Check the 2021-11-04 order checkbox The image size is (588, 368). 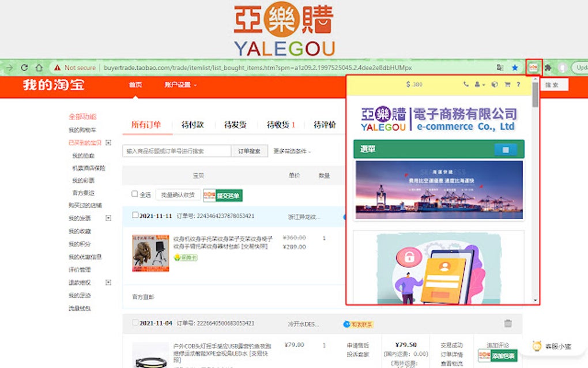coord(135,322)
